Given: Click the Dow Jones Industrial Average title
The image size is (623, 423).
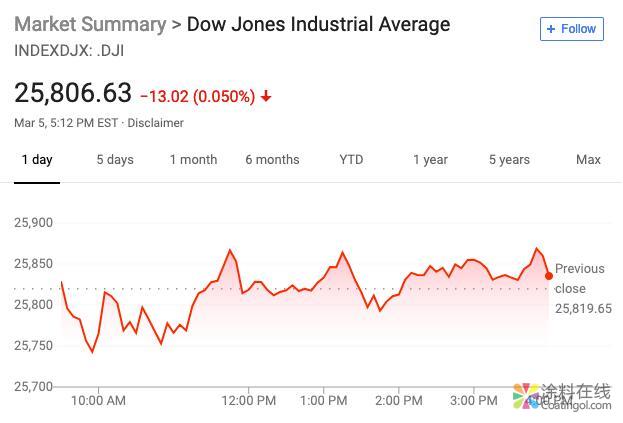Looking at the screenshot, I should [x=319, y=24].
